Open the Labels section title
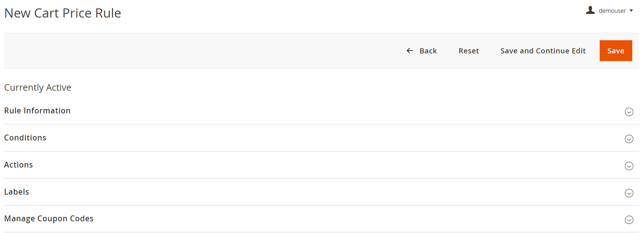The height and width of the screenshot is (233, 644). tap(16, 192)
